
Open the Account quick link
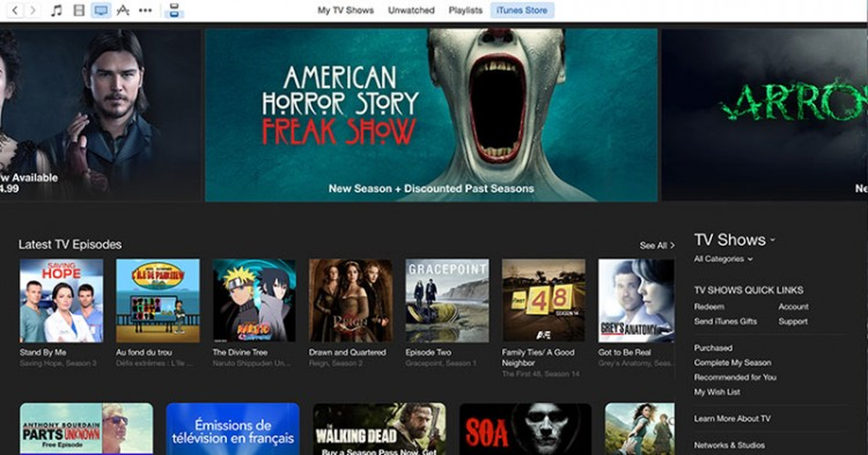click(793, 307)
